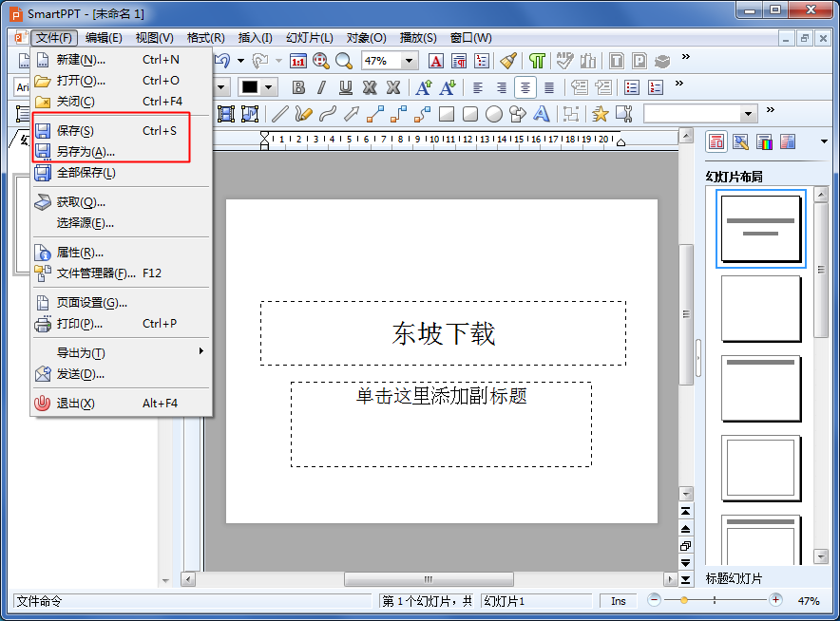The width and height of the screenshot is (840, 621).
Task: Open the sidebar options dropdown arrow
Action: point(824,141)
